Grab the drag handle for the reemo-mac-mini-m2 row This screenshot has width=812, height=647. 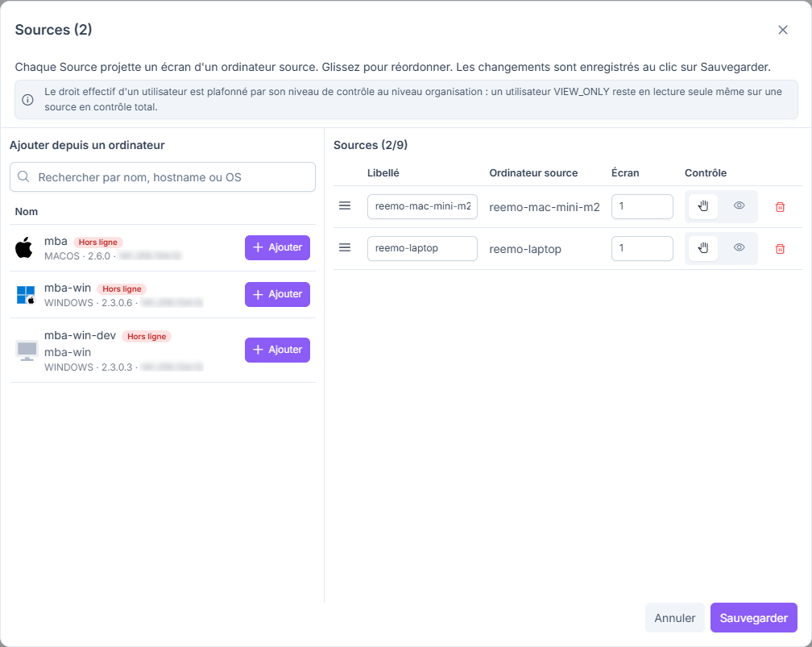(345, 205)
